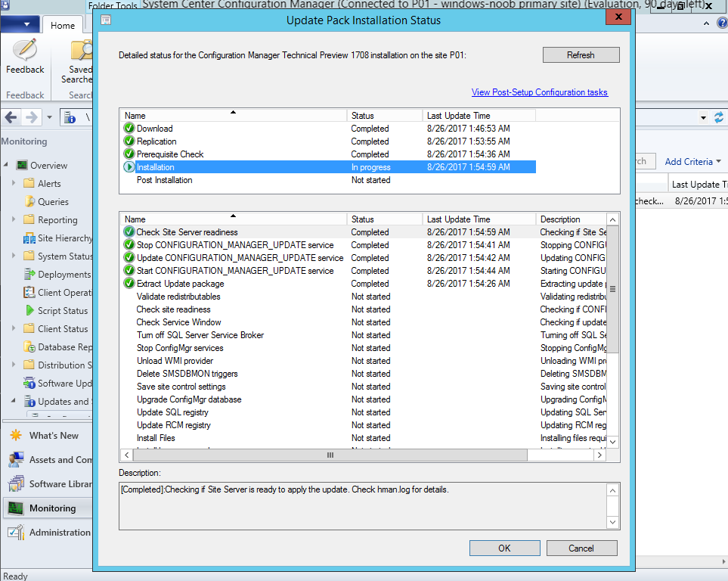Open the Folder Tools contextual tab
Image resolution: width=728 pixels, height=581 pixels.
(x=113, y=5)
